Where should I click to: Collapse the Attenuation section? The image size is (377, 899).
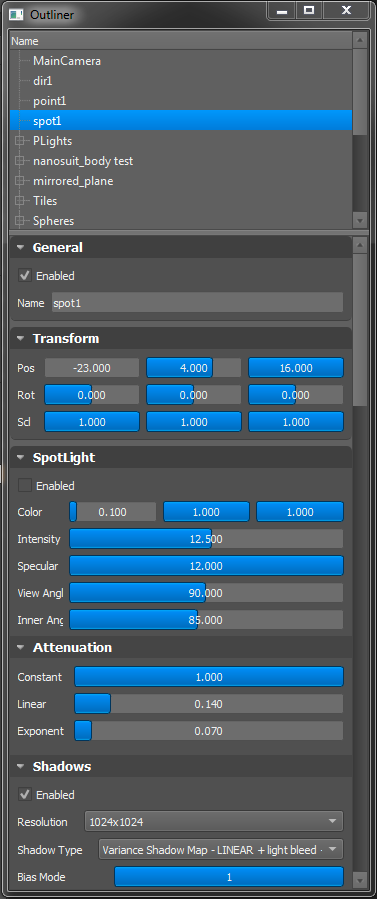coord(21,648)
